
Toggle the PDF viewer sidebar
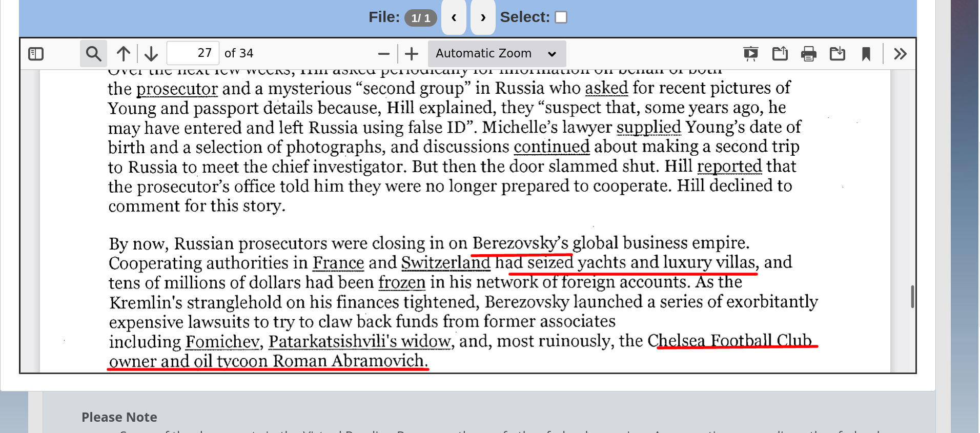36,53
